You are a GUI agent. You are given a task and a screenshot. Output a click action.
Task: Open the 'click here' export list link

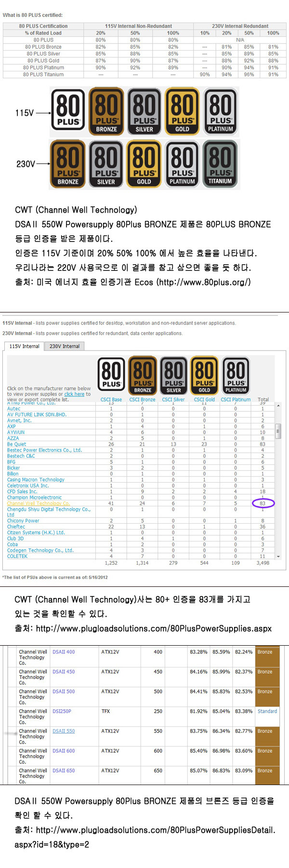click(x=74, y=394)
